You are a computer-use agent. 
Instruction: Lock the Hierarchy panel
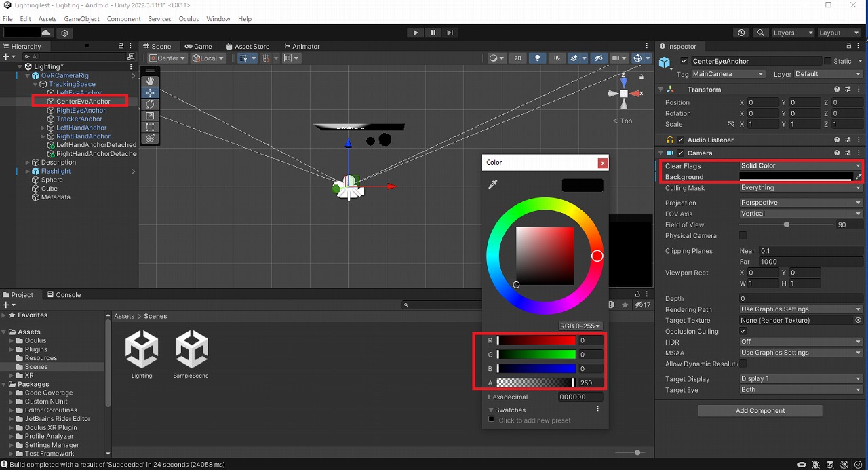[x=121, y=46]
